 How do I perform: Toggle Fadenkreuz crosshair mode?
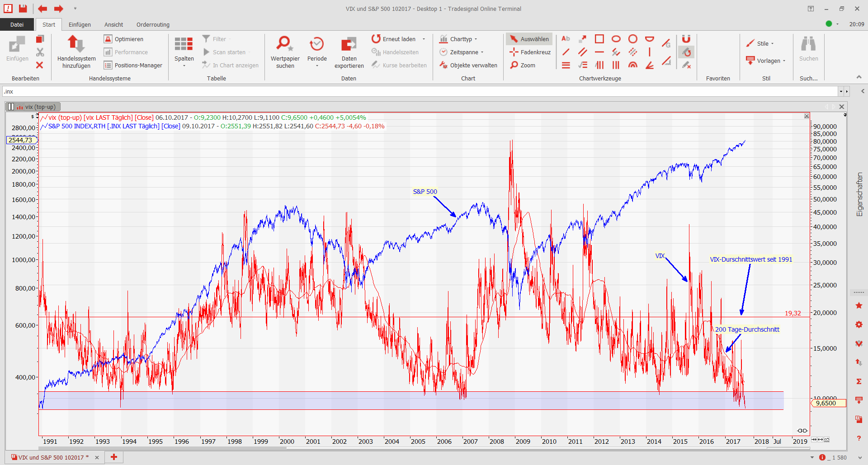click(530, 52)
